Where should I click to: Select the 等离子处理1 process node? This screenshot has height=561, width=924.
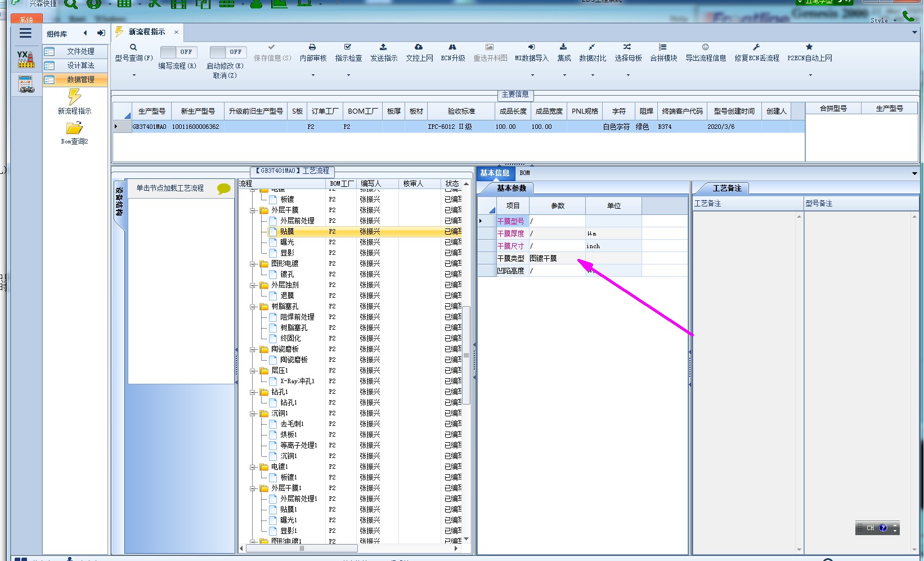click(x=299, y=445)
